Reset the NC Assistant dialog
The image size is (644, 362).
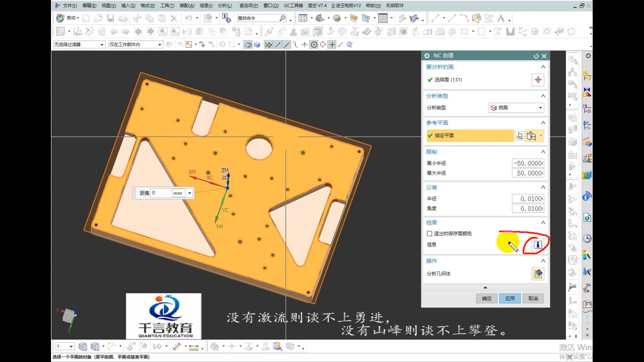point(536,56)
